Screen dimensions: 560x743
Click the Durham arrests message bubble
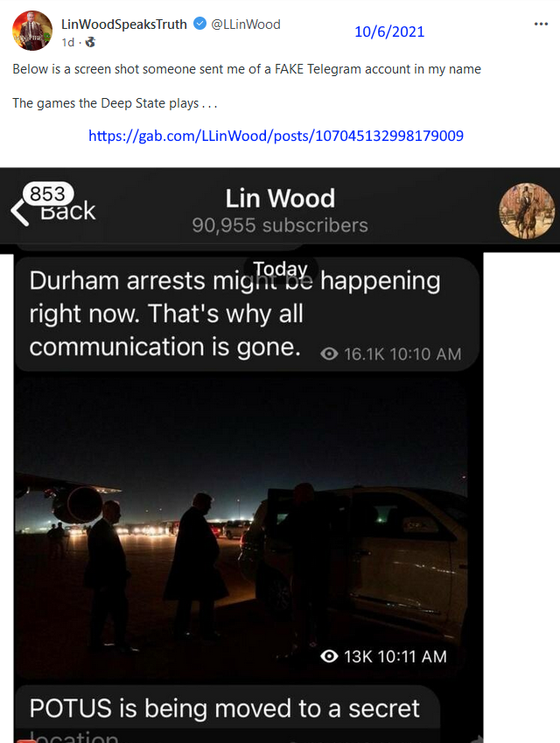(x=247, y=314)
